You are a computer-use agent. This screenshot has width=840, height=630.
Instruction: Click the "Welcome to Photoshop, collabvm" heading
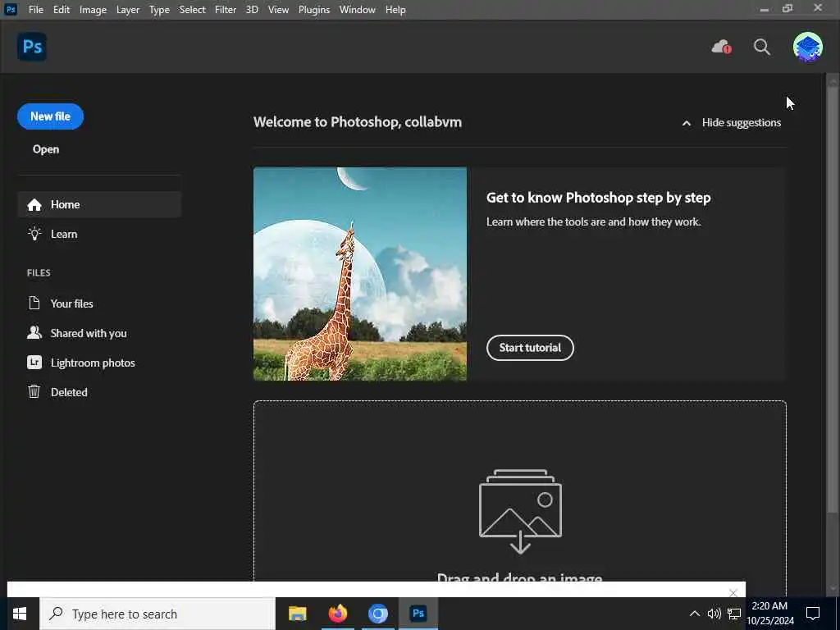click(x=358, y=122)
